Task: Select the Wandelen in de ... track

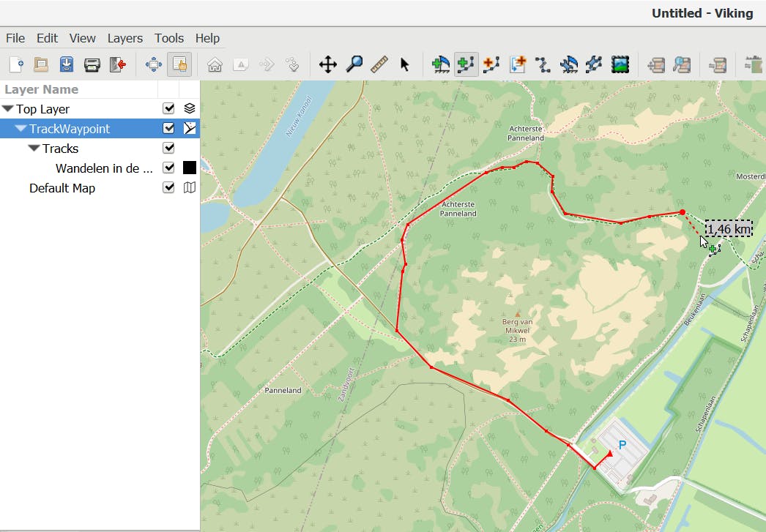Action: (x=104, y=168)
